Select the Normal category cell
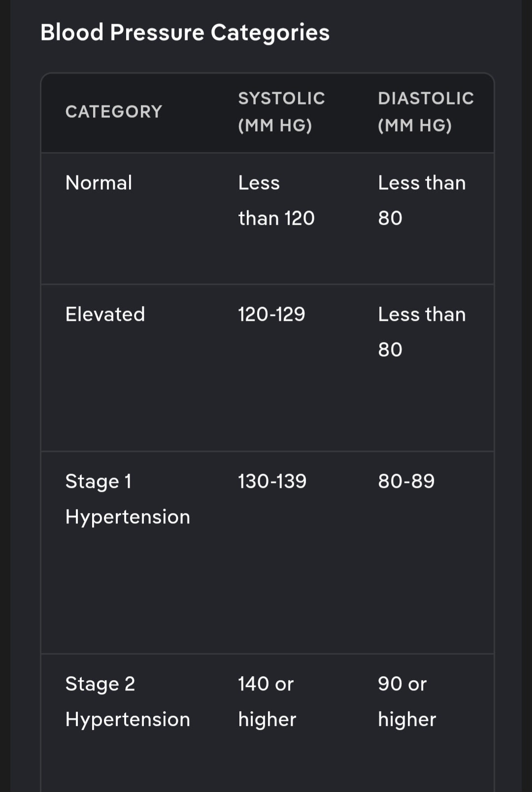 coord(99,183)
